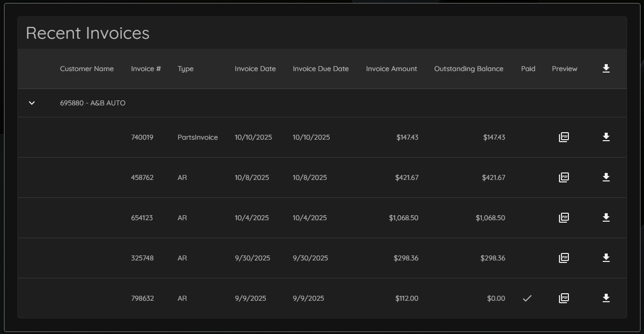Image resolution: width=644 pixels, height=334 pixels.
Task: Sort by Invoice Date column header
Action: point(255,69)
